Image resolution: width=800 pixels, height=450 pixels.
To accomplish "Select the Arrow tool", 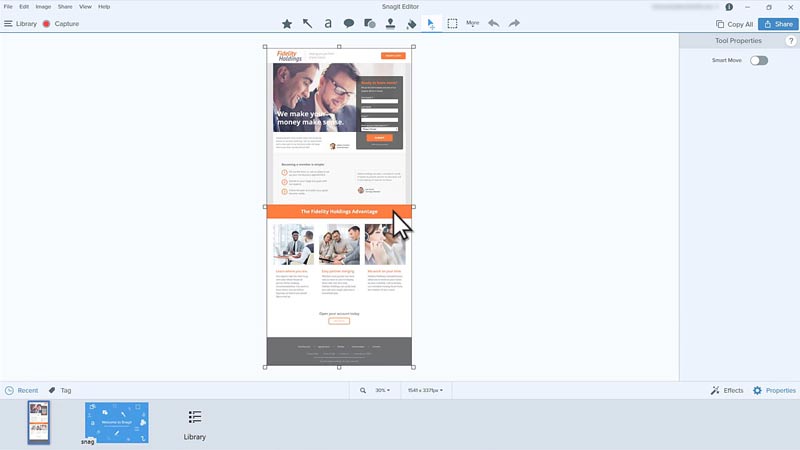I will (x=307, y=23).
